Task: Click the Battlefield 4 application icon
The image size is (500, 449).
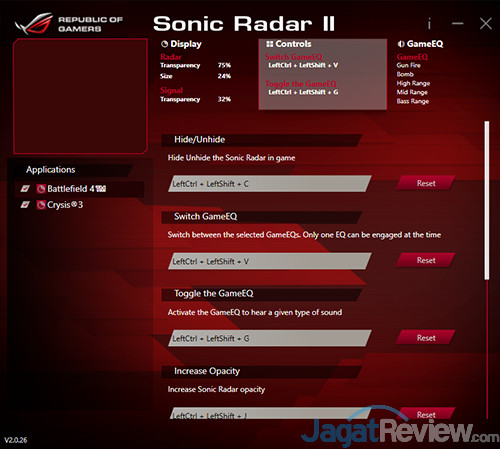Action: click(41, 189)
